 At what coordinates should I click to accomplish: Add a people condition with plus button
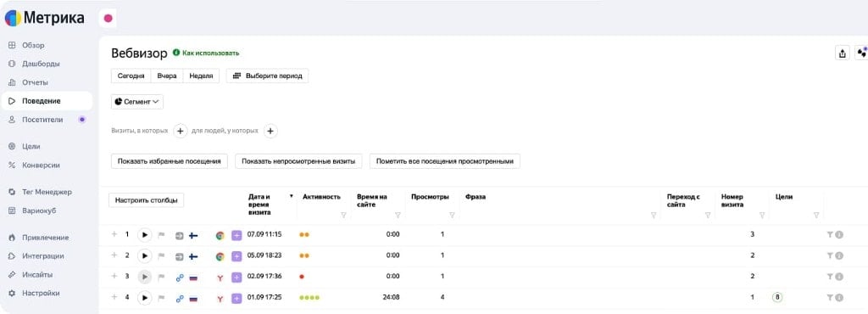(270, 132)
